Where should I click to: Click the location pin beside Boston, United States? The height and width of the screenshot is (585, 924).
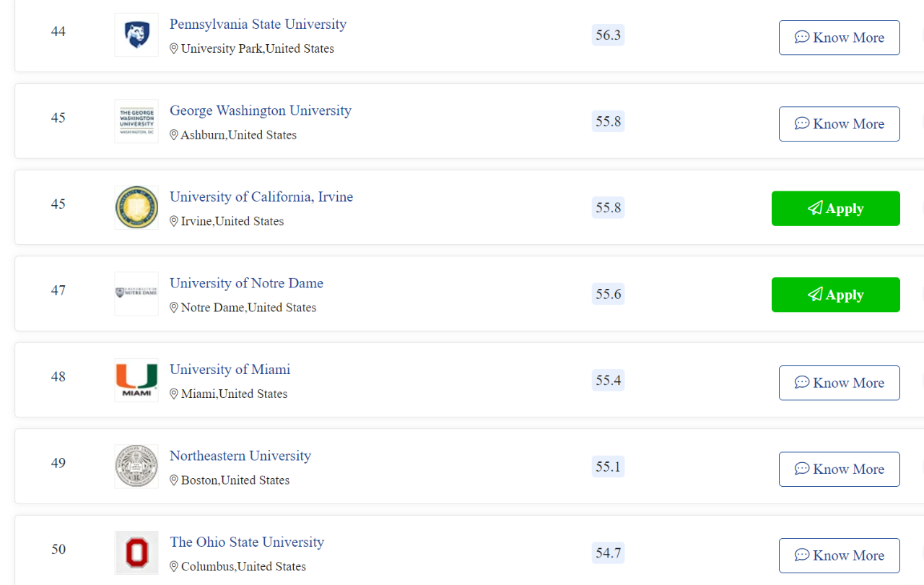pyautogui.click(x=174, y=480)
